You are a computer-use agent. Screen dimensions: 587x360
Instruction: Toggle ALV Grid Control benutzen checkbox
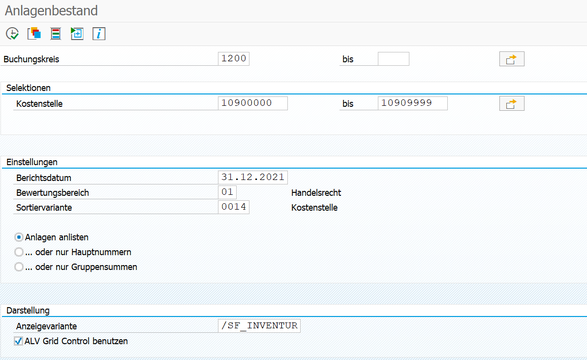coord(18,341)
